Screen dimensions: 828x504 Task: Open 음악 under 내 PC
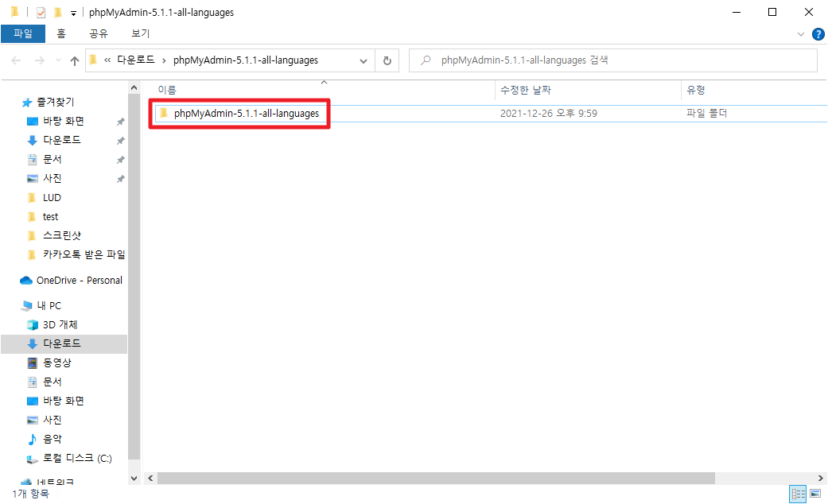click(x=52, y=439)
